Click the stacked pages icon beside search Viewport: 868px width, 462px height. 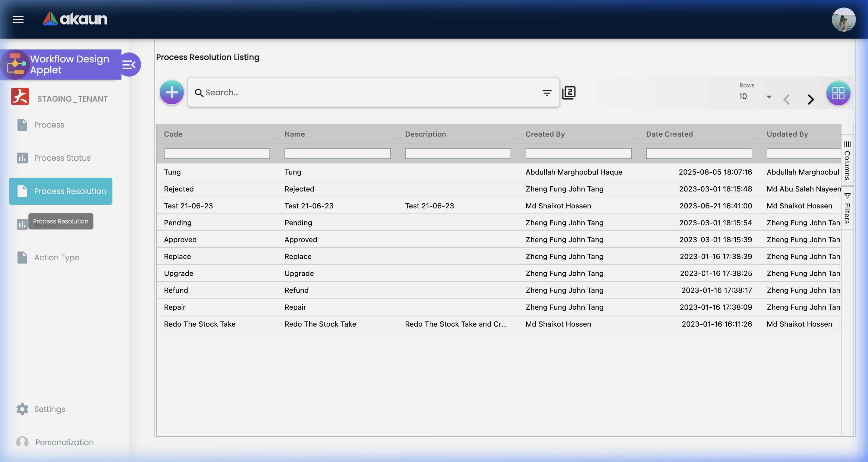click(569, 93)
